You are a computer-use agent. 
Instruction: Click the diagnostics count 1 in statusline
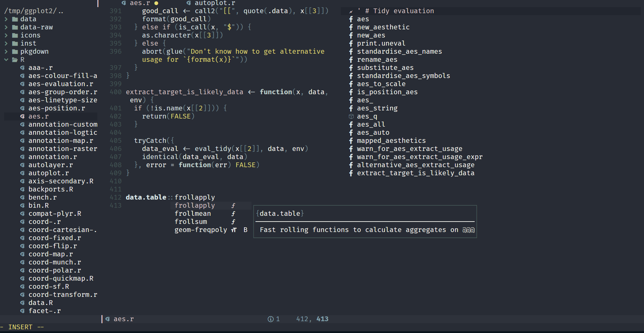pos(278,319)
